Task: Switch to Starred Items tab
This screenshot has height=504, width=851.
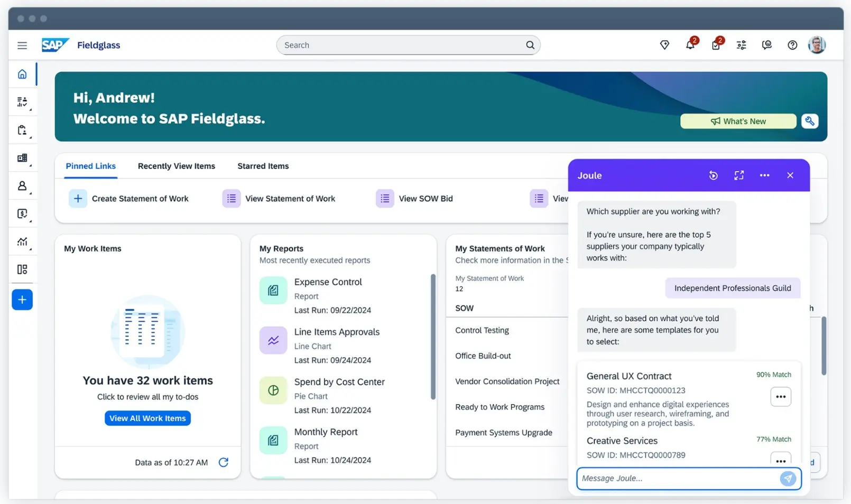Action: click(x=263, y=166)
